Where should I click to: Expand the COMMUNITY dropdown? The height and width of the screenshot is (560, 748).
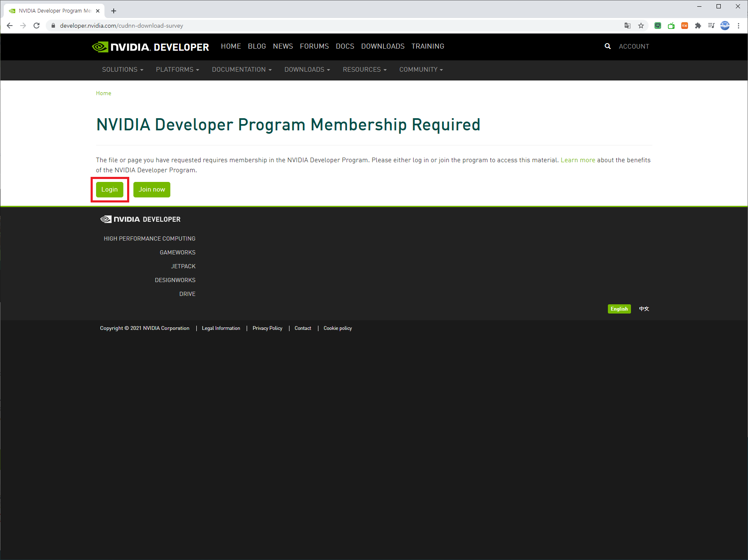pos(421,70)
